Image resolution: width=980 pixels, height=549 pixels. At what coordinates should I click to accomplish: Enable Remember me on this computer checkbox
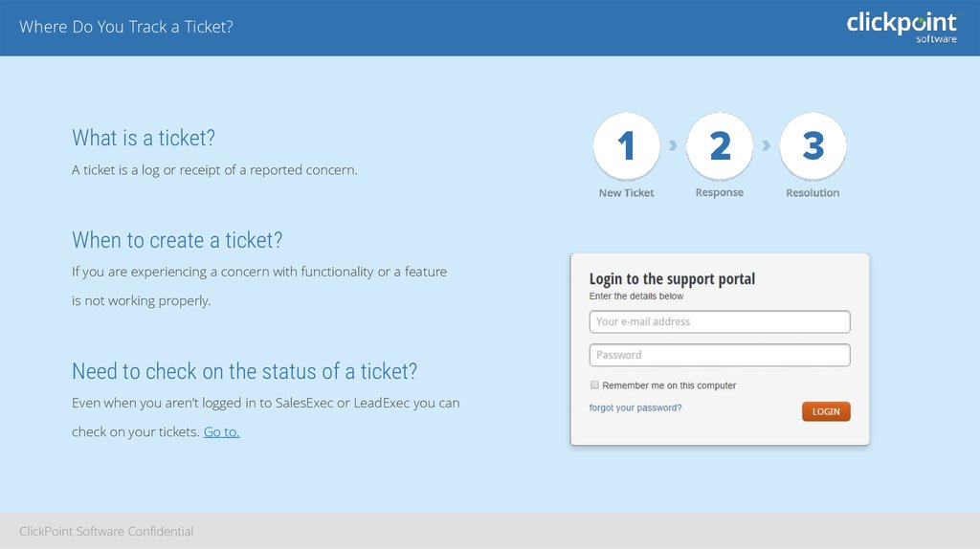coord(594,384)
